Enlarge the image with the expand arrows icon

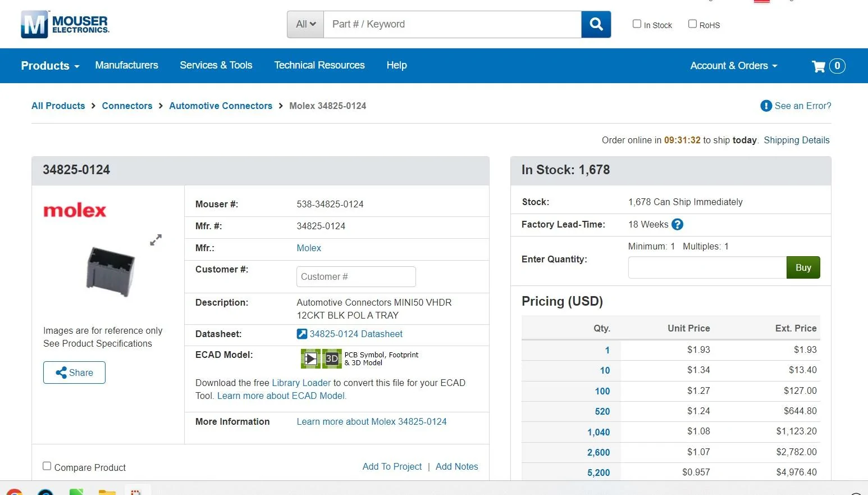(x=156, y=240)
